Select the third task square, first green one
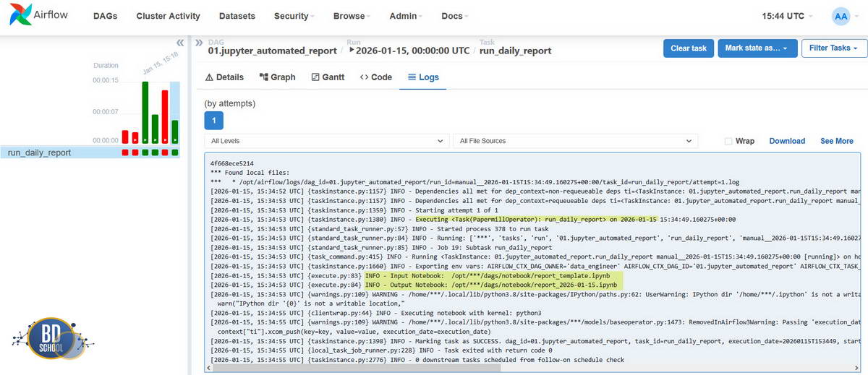This screenshot has width=868, height=375. [145, 152]
